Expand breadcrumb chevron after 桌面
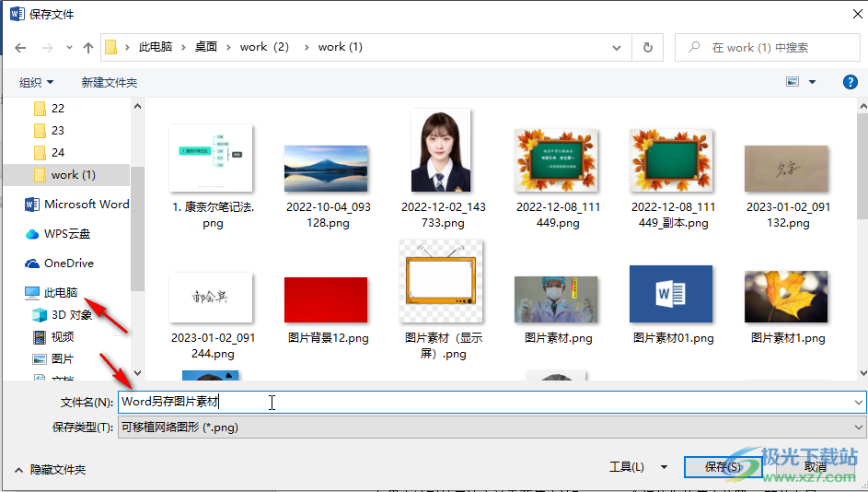The image size is (868, 492). click(228, 48)
